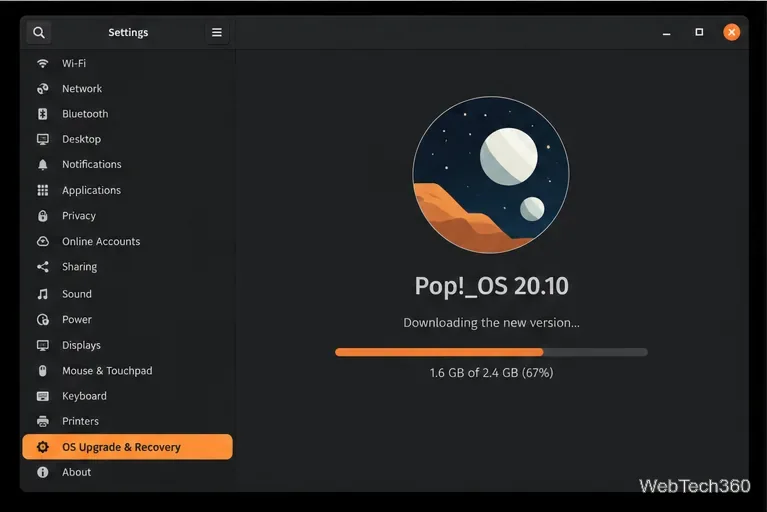Viewport: 767px width, 512px height.
Task: Click the Online Accounts cloud icon
Action: pos(43,241)
